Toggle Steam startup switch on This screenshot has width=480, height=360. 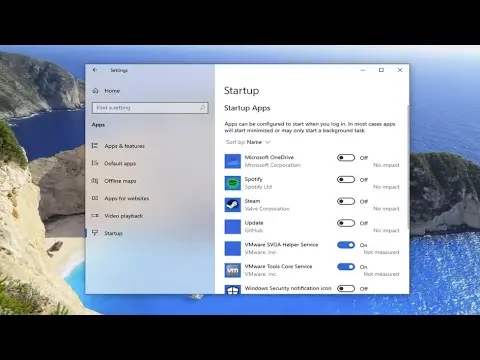tap(346, 201)
